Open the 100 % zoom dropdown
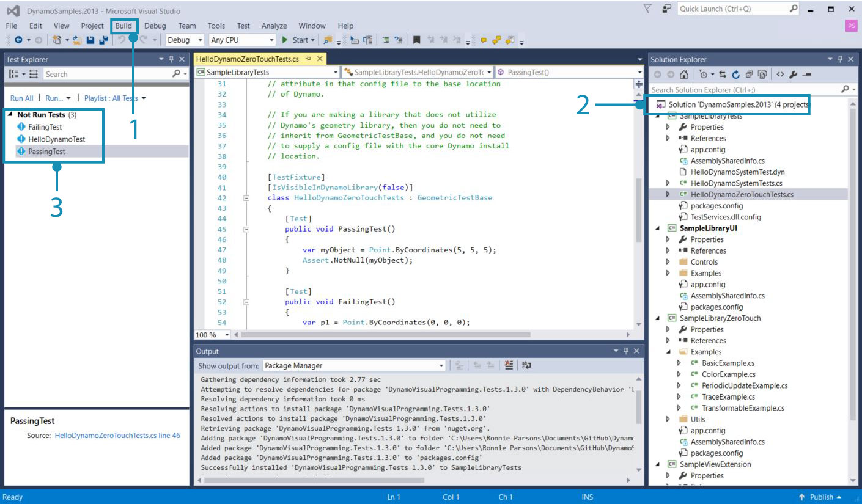 click(227, 335)
